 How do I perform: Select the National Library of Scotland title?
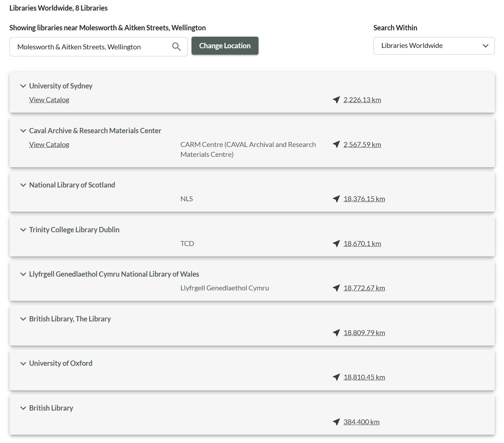pos(72,185)
